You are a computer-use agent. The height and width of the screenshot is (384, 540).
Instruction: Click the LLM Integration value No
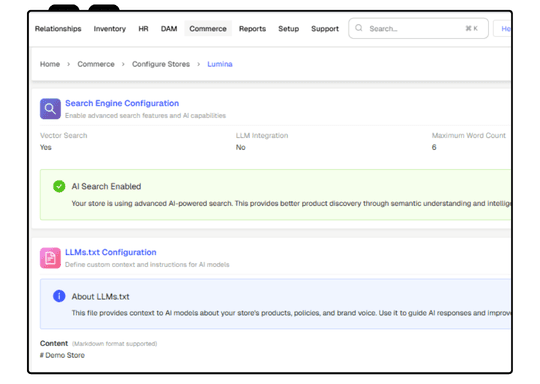pyautogui.click(x=241, y=147)
